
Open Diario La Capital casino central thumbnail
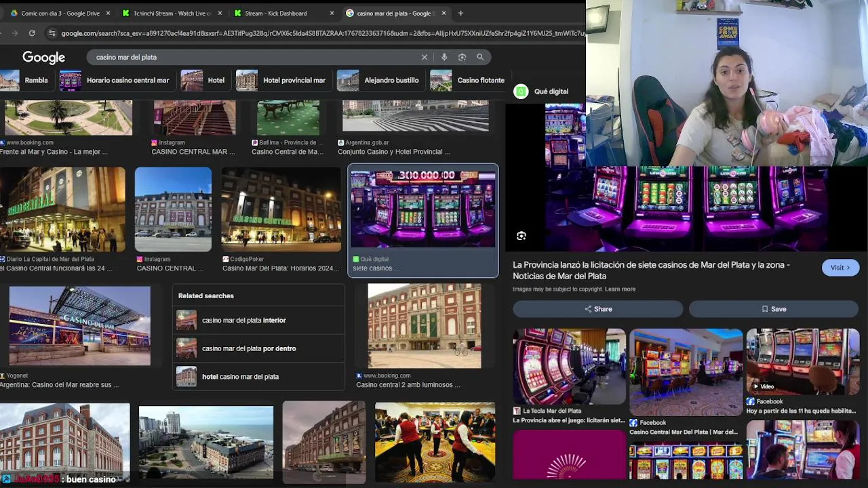coord(62,209)
